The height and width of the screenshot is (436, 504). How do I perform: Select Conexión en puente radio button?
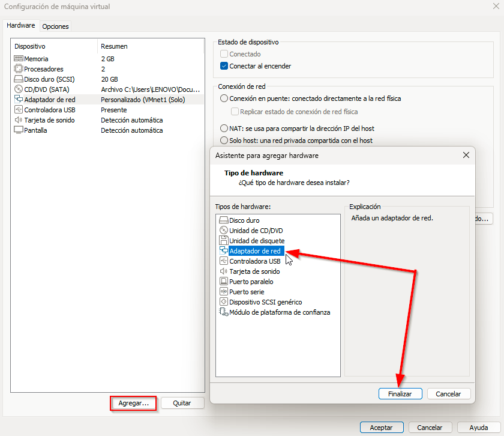click(x=224, y=98)
